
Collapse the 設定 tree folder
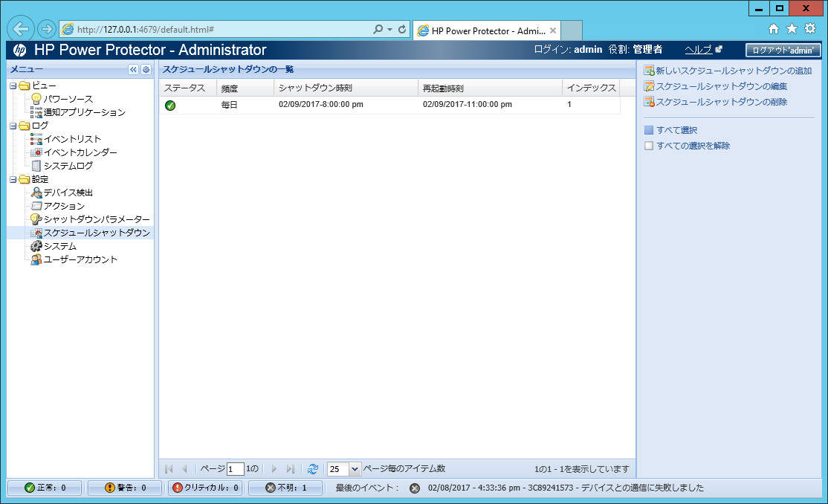(x=13, y=180)
